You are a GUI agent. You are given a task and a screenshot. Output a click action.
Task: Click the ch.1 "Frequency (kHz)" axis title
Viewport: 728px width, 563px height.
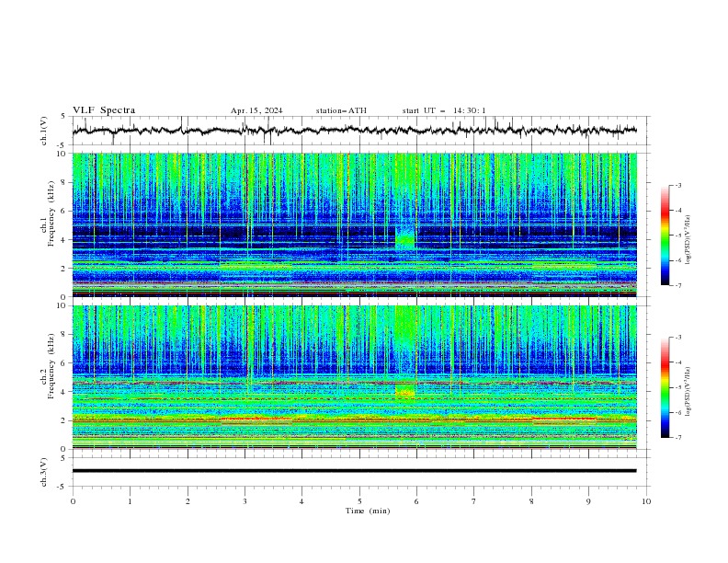pos(51,214)
